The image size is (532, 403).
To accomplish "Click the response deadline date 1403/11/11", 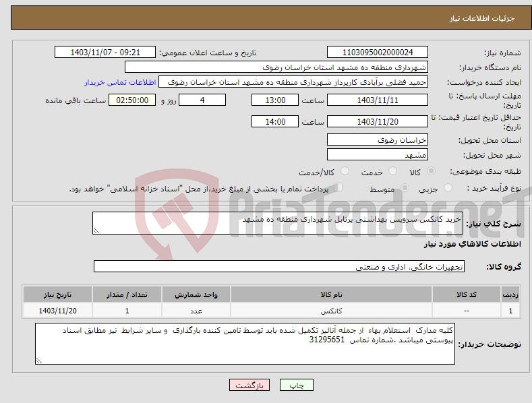I will tap(378, 100).
